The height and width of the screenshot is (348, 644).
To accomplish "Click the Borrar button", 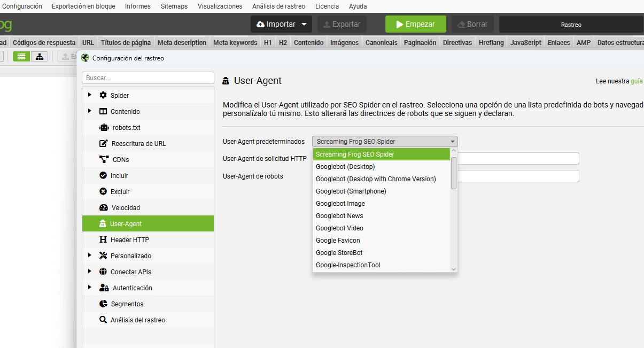I will coord(472,24).
